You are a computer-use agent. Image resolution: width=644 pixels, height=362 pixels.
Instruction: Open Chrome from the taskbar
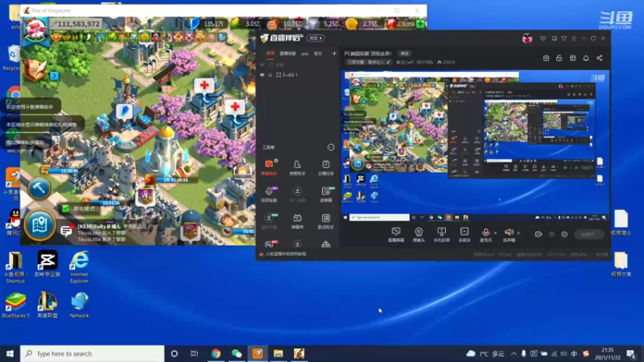[x=216, y=354]
